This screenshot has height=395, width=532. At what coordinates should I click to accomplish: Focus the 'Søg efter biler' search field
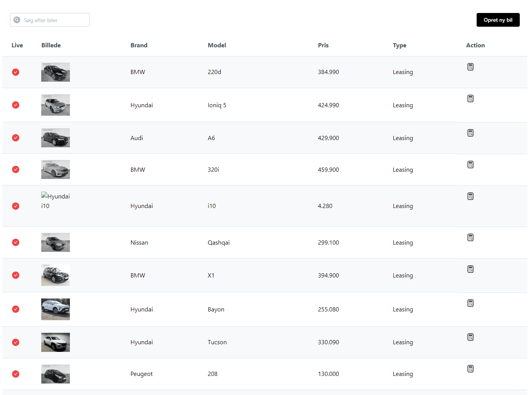click(x=50, y=20)
